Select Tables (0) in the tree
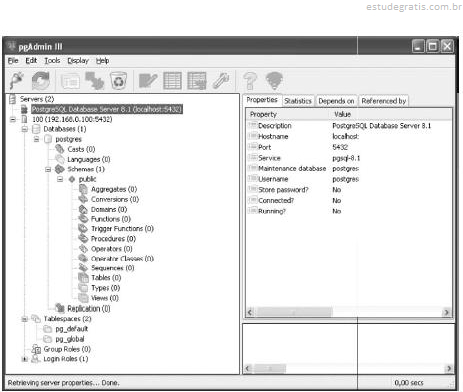This screenshot has width=463, height=392. coord(106,278)
